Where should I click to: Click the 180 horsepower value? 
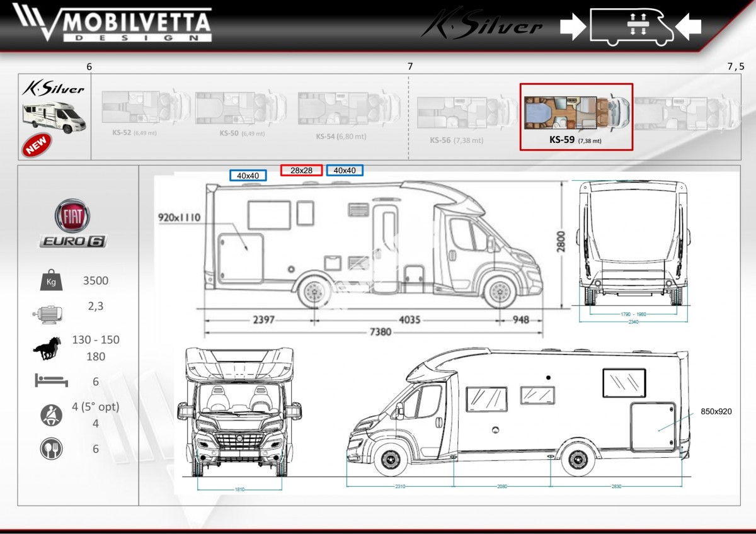[96, 357]
